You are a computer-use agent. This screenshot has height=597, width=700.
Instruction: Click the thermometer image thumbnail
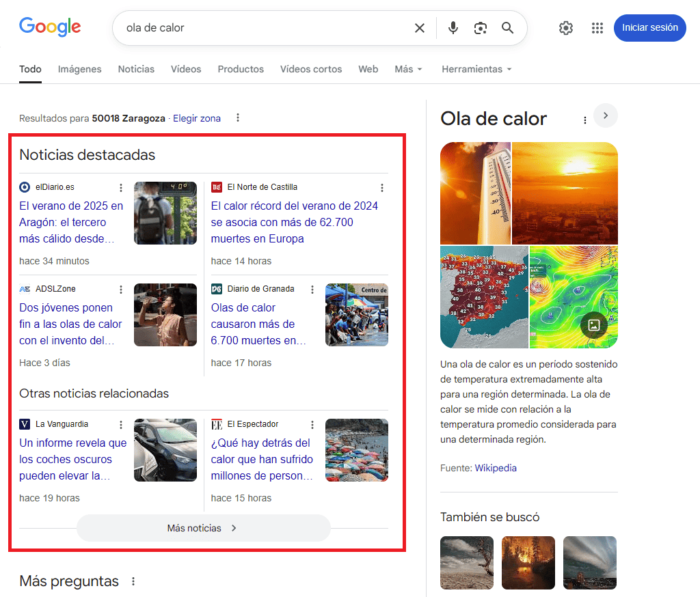(475, 193)
